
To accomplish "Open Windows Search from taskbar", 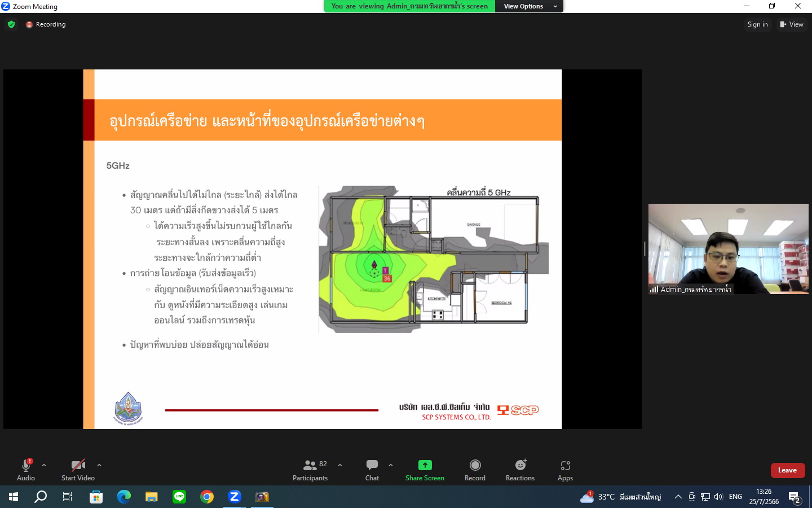I will 41,497.
